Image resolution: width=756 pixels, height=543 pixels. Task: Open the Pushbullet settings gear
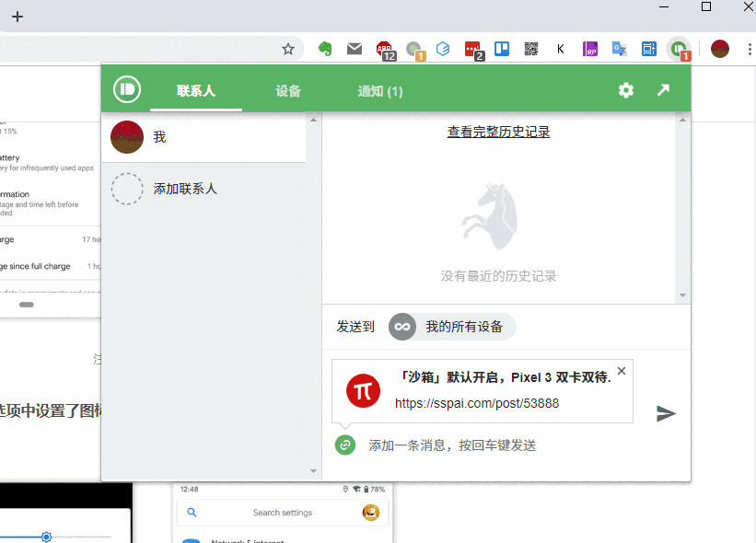click(x=625, y=90)
